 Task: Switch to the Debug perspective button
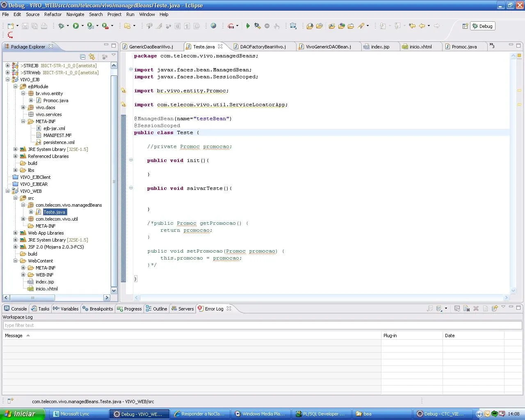pyautogui.click(x=482, y=26)
